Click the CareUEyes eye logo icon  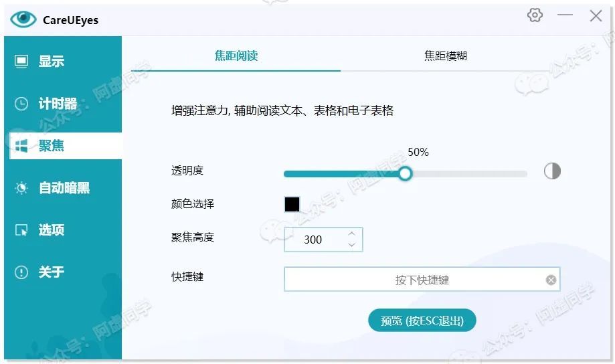click(x=23, y=19)
